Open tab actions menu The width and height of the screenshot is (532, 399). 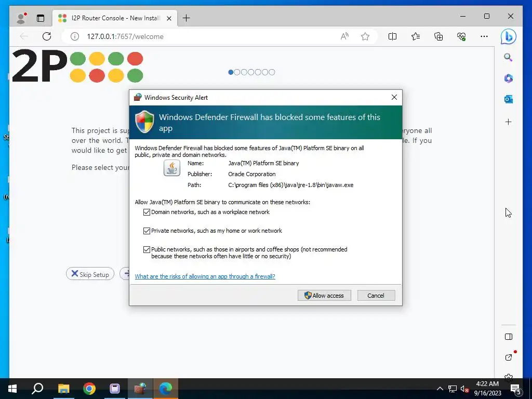(x=41, y=18)
